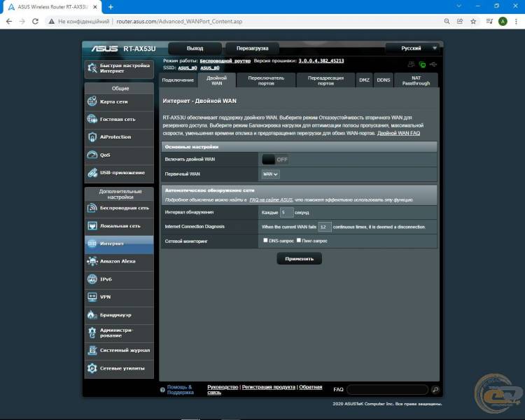This screenshot has width=525, height=420.
Task: Click the connected clients status icon
Action: 411,64
